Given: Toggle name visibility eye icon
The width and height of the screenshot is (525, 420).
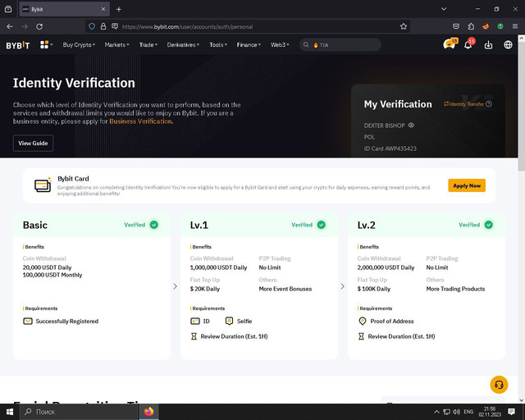Looking at the screenshot, I should click(x=411, y=126).
